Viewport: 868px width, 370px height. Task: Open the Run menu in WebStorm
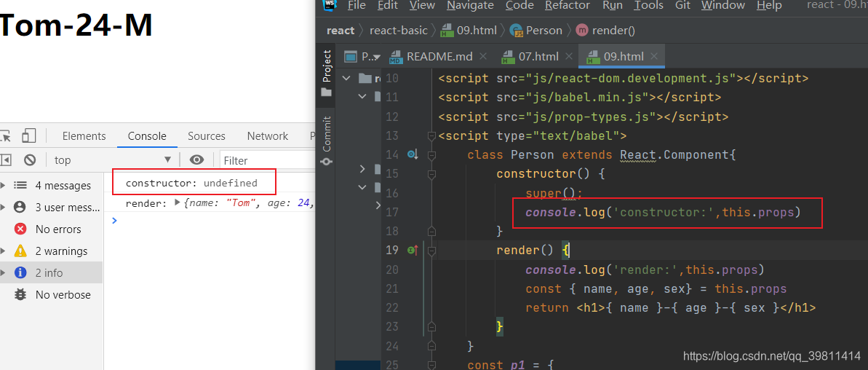pos(612,6)
